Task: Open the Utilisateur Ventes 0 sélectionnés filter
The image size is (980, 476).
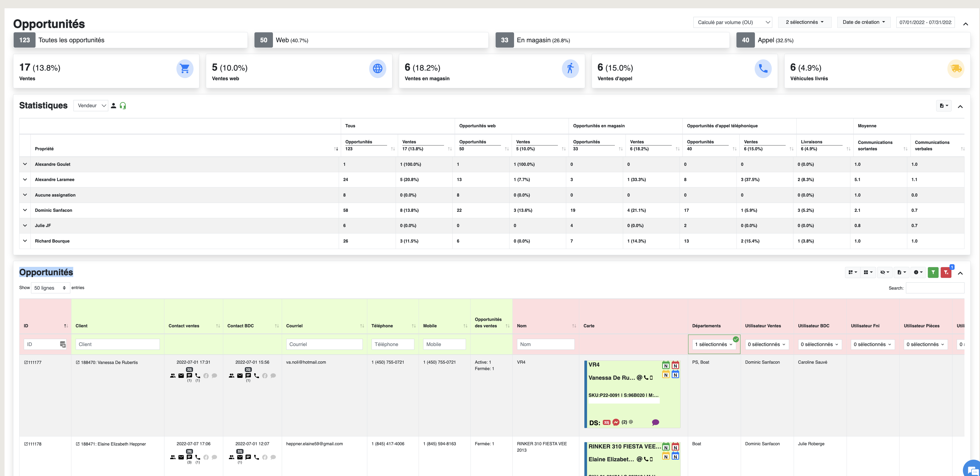Action: click(x=767, y=344)
